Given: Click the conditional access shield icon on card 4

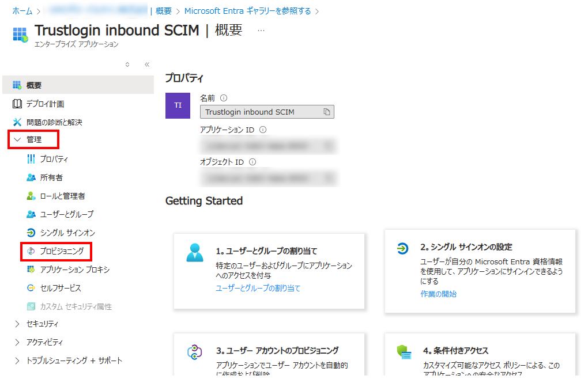Looking at the screenshot, I should 404,352.
